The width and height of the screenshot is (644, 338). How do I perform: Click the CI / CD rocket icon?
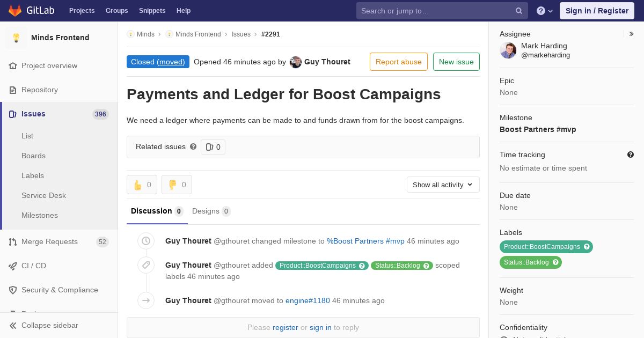tap(13, 266)
